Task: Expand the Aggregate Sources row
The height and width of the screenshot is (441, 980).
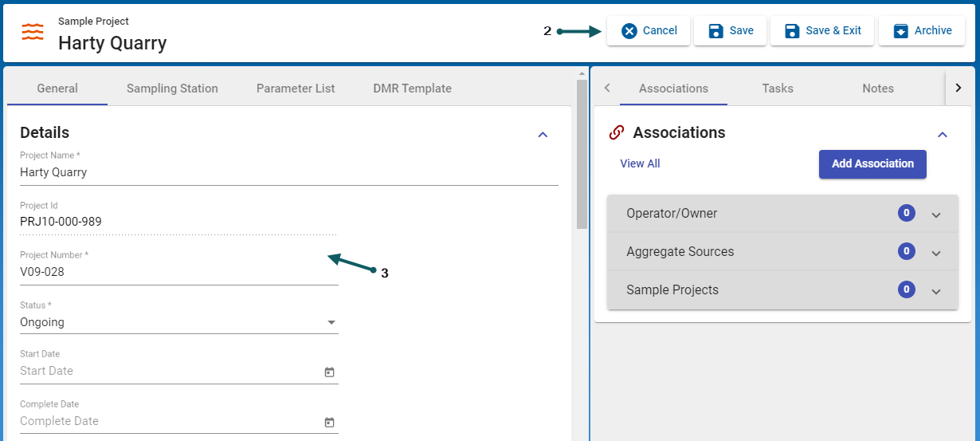Action: (x=936, y=253)
